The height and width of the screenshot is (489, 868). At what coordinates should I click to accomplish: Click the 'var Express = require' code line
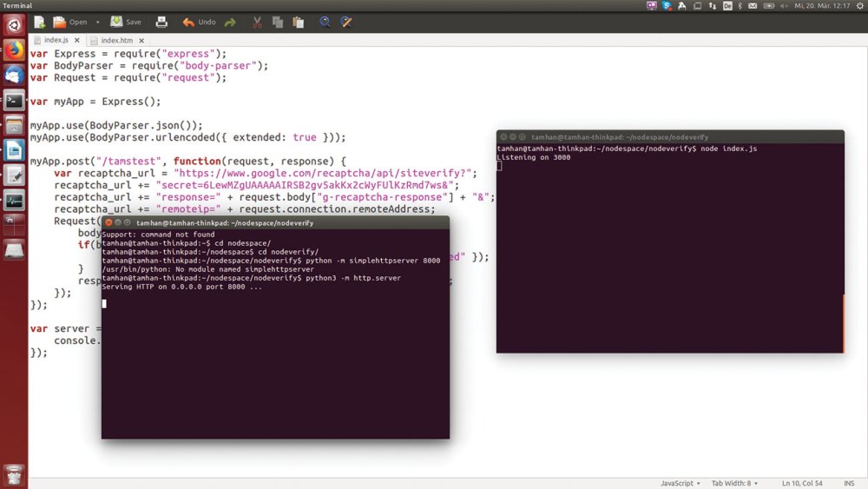pos(128,54)
